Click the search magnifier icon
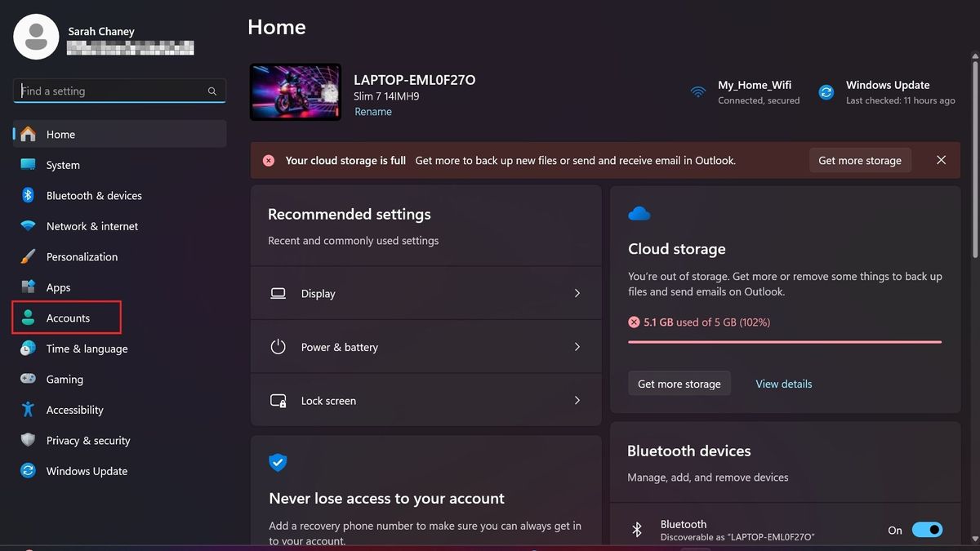The width and height of the screenshot is (980, 551). [x=212, y=91]
